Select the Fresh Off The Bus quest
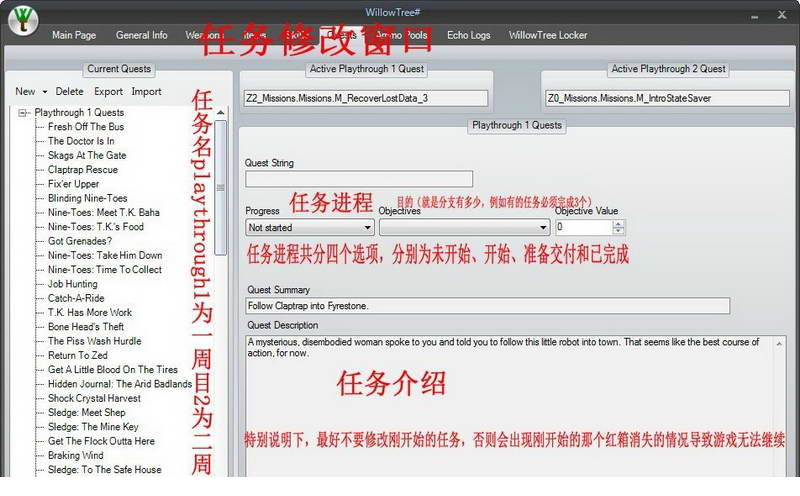800x496 pixels. (x=86, y=127)
